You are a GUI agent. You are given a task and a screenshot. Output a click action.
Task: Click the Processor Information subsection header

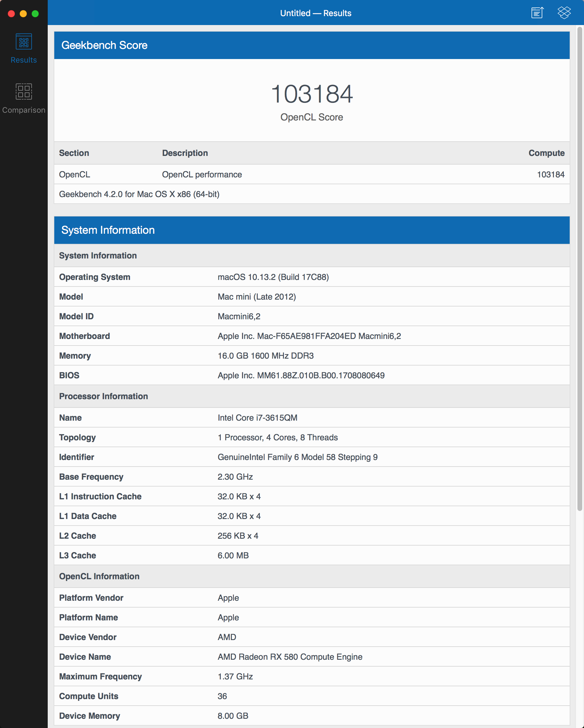coord(103,396)
